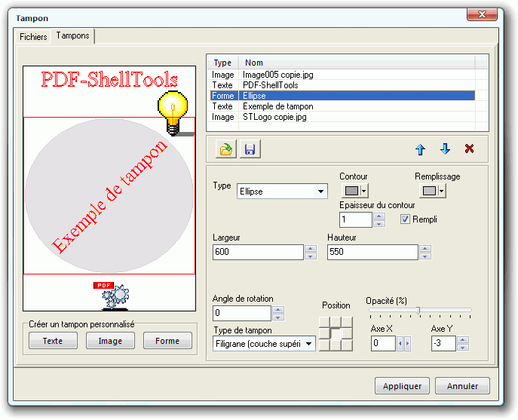Screen dimensions: 518x420
Task: Move selected item up with blue arrow
Action: coord(420,149)
